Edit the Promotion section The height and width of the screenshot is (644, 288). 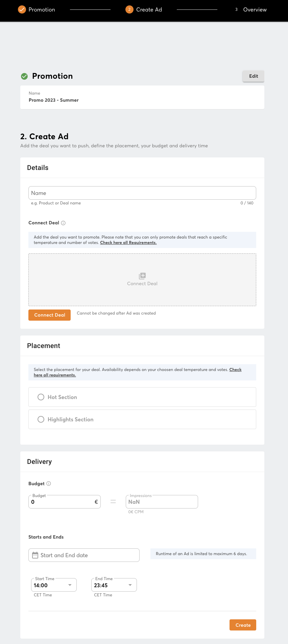[253, 76]
